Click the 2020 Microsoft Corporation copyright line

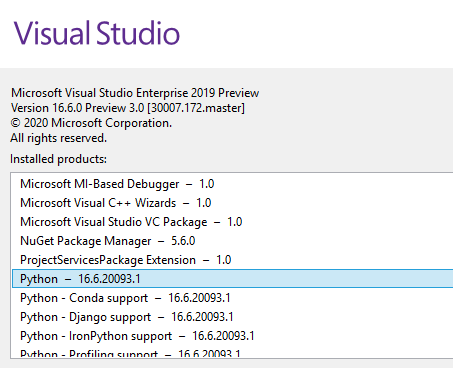point(91,123)
